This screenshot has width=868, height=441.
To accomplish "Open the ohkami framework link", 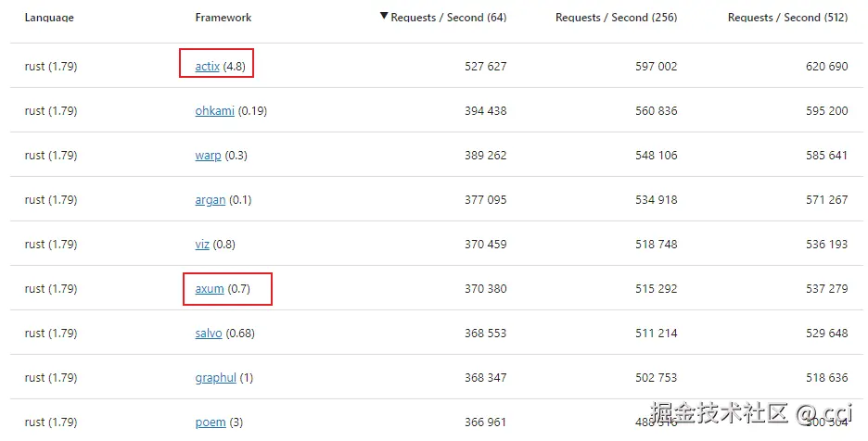I will click(215, 110).
